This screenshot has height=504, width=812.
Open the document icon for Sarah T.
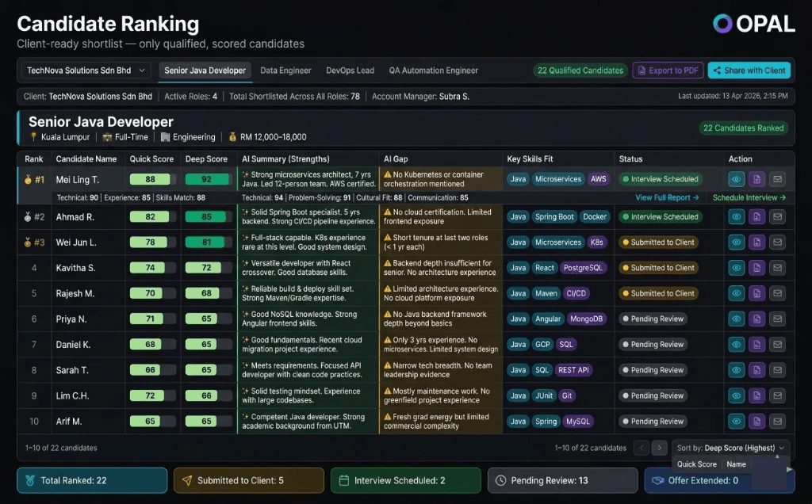pyautogui.click(x=756, y=370)
